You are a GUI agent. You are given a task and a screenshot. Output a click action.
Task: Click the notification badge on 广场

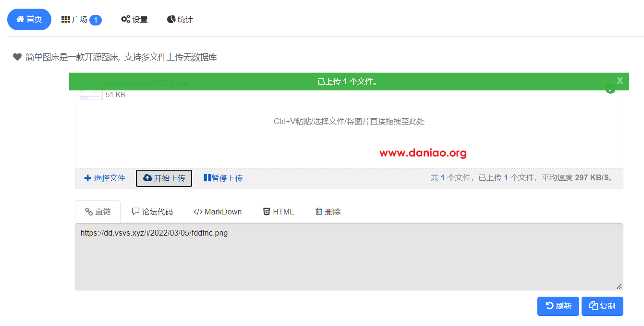click(96, 20)
